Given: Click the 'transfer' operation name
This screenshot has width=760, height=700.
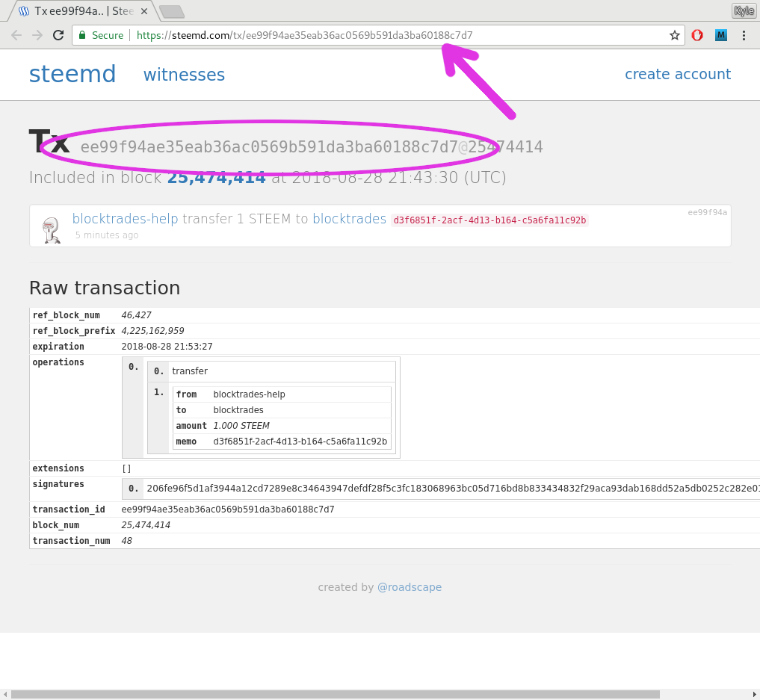Looking at the screenshot, I should tap(190, 371).
